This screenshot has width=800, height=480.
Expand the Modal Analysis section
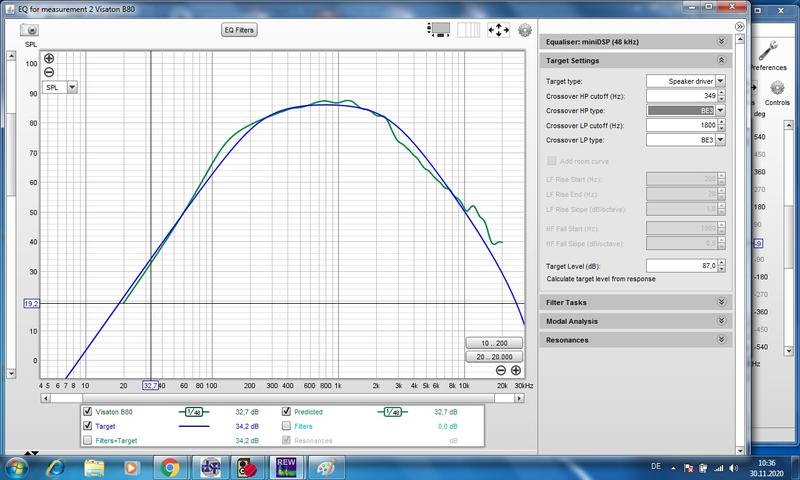pyautogui.click(x=720, y=321)
